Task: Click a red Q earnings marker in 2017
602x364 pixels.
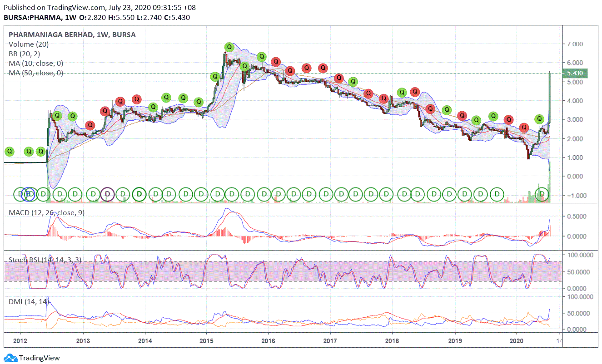Action: (x=338, y=78)
